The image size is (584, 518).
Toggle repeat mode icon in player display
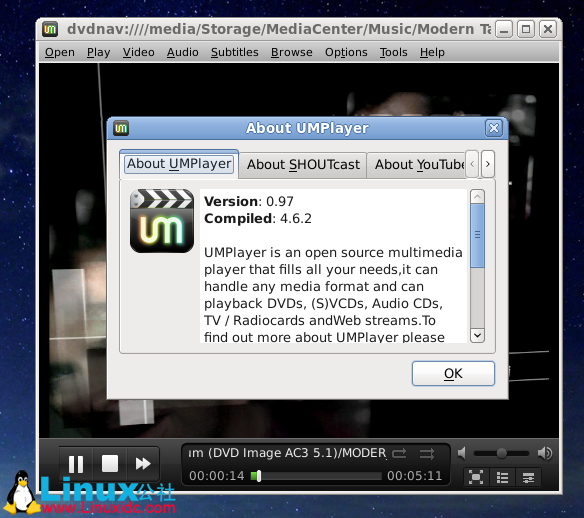click(399, 454)
